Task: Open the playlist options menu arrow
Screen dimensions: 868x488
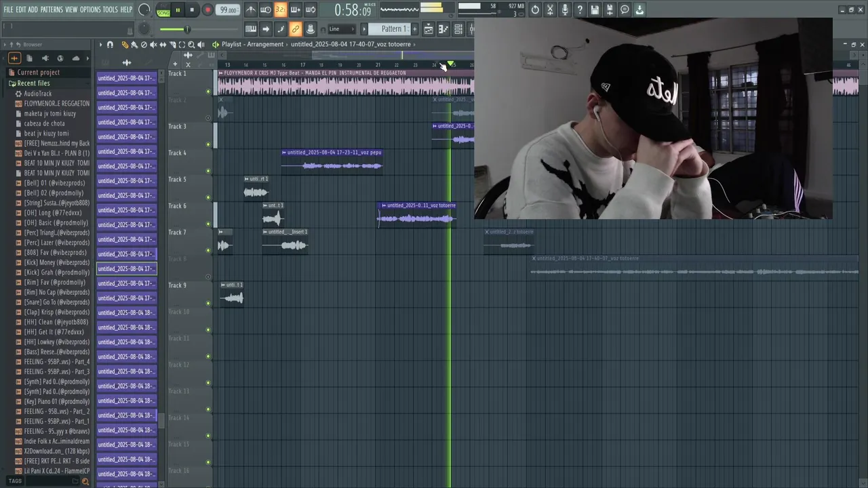Action: pyautogui.click(x=100, y=45)
